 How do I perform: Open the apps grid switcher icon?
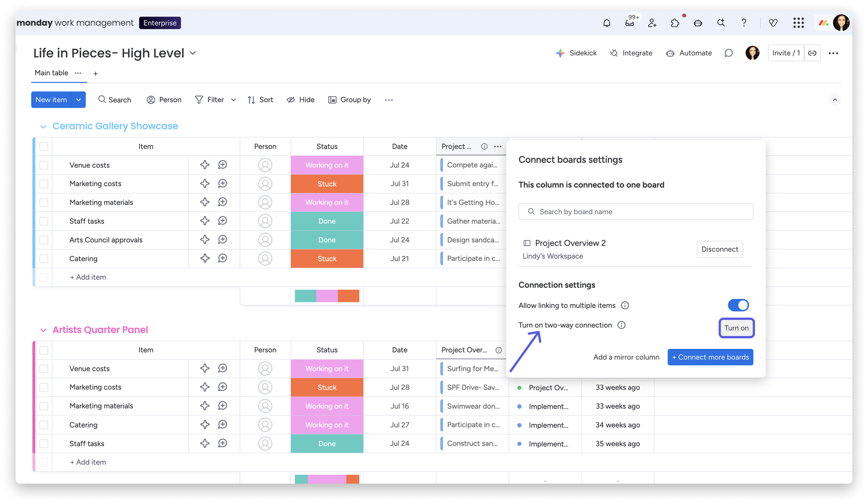click(x=798, y=23)
